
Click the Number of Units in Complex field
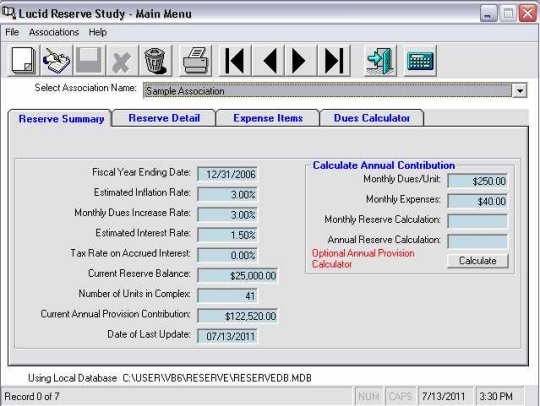[x=227, y=296]
